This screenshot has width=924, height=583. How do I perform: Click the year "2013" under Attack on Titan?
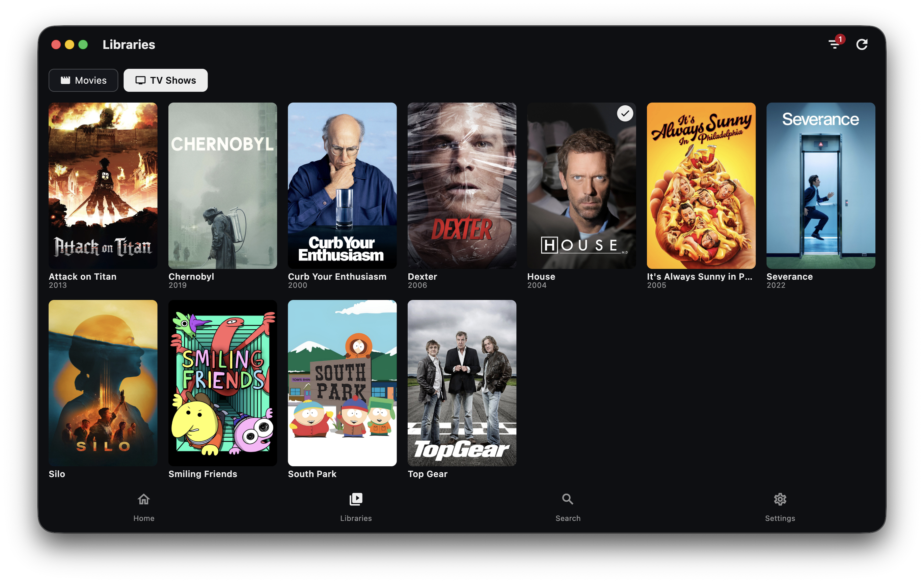point(58,285)
